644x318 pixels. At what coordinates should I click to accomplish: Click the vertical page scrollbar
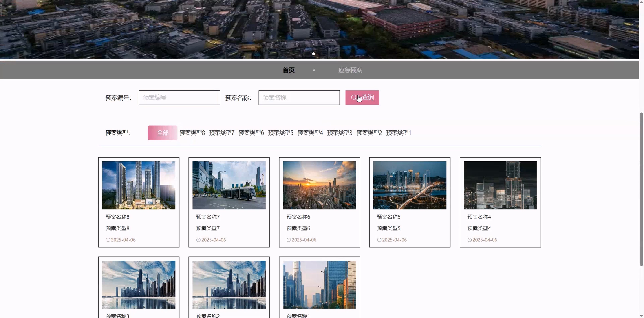tap(641, 189)
